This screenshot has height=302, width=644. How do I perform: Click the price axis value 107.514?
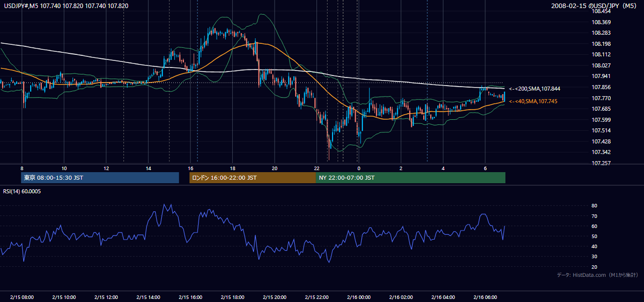(x=602, y=130)
